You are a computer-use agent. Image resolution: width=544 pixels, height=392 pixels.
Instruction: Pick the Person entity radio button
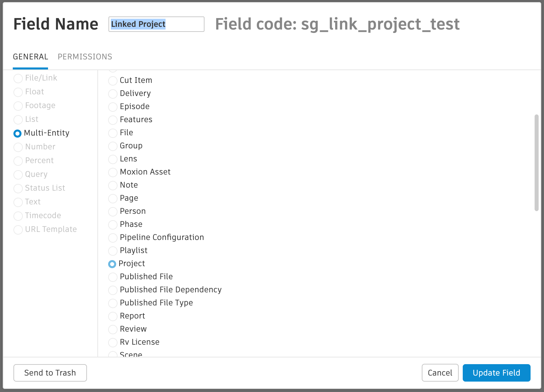(x=113, y=212)
